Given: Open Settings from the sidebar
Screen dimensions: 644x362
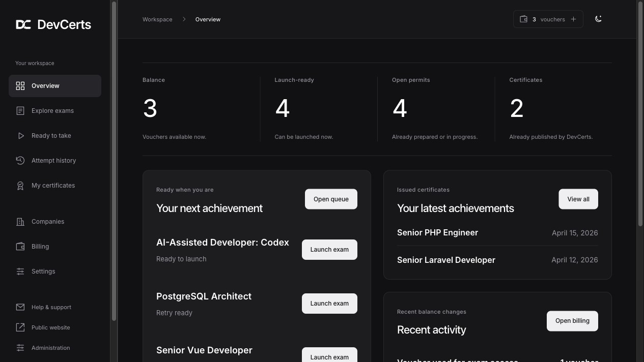Looking at the screenshot, I should pyautogui.click(x=55, y=271).
